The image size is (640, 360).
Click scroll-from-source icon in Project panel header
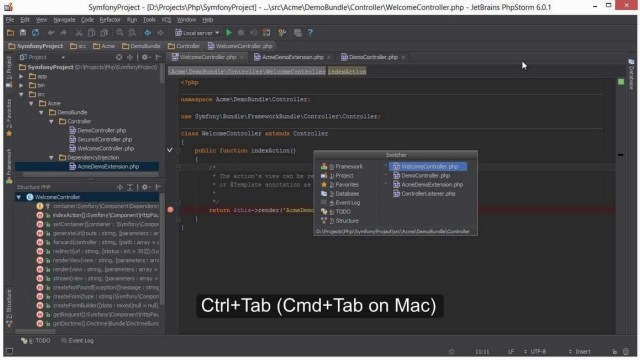point(119,57)
